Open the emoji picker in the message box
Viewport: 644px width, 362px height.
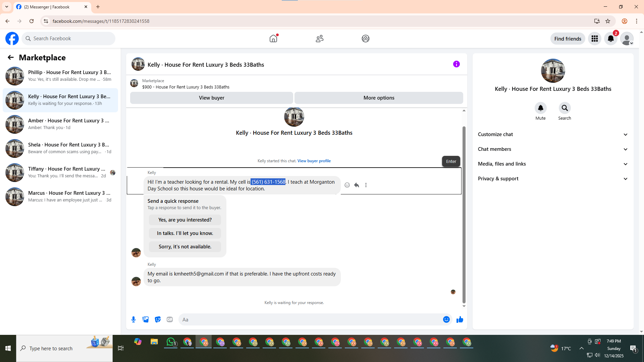(446, 319)
